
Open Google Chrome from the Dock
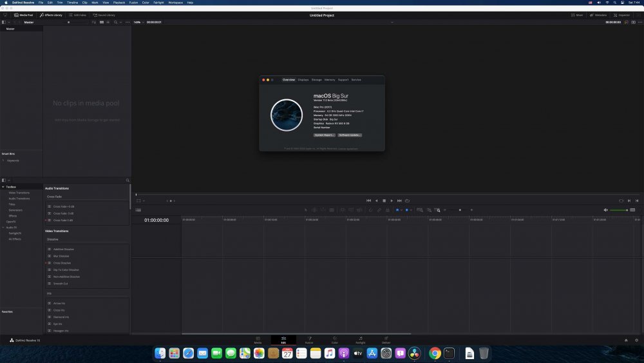[435, 353]
